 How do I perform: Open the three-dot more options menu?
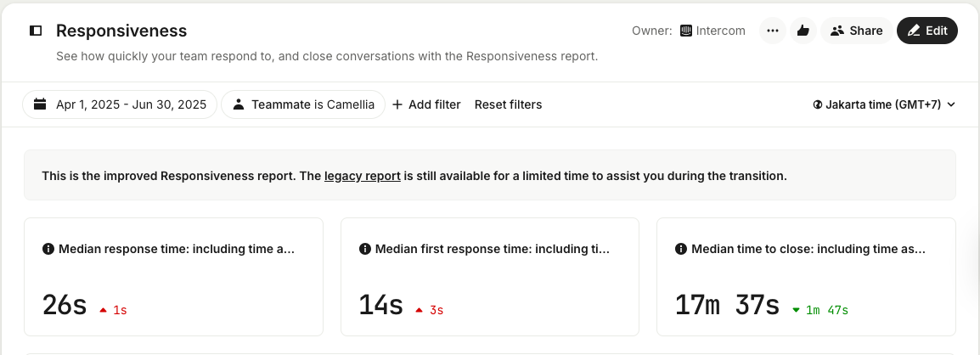[x=772, y=31]
